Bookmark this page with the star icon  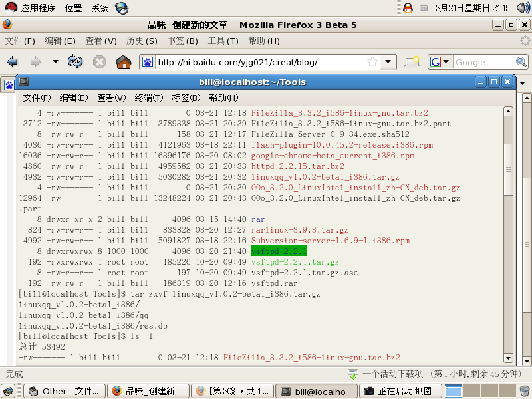pos(372,62)
